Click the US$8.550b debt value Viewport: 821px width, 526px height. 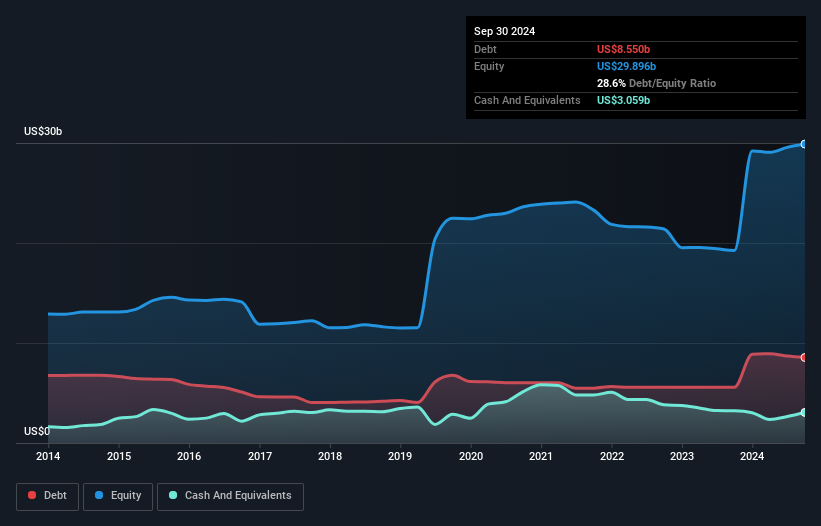point(623,49)
